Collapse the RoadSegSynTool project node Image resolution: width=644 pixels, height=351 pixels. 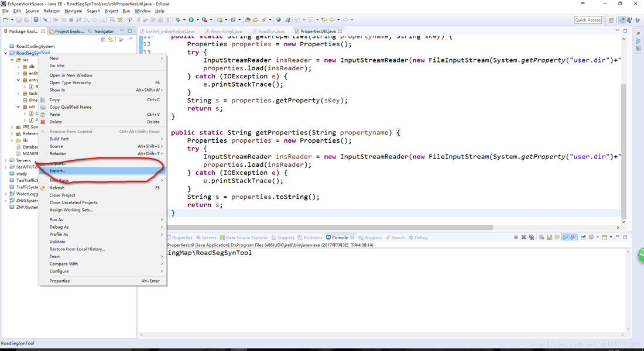coord(6,53)
